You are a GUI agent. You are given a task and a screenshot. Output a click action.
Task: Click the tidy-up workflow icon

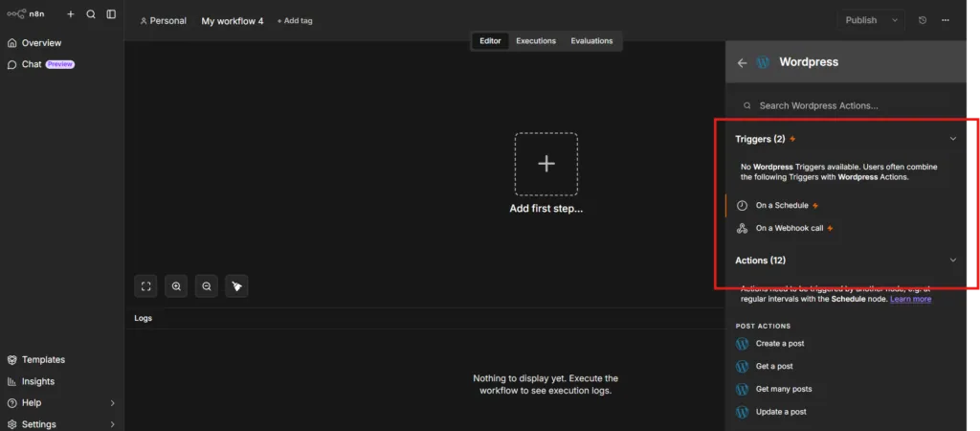pos(237,286)
